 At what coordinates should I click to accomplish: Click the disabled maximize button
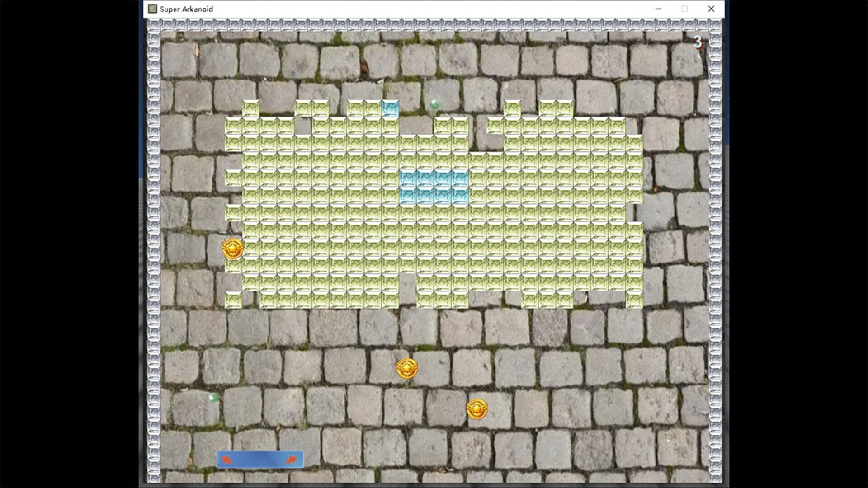point(684,9)
